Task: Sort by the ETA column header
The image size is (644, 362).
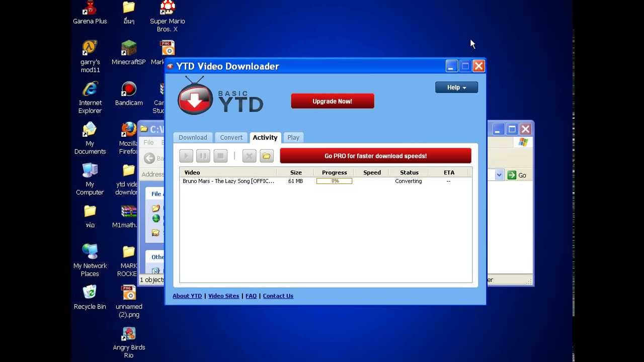Action: coord(449,172)
